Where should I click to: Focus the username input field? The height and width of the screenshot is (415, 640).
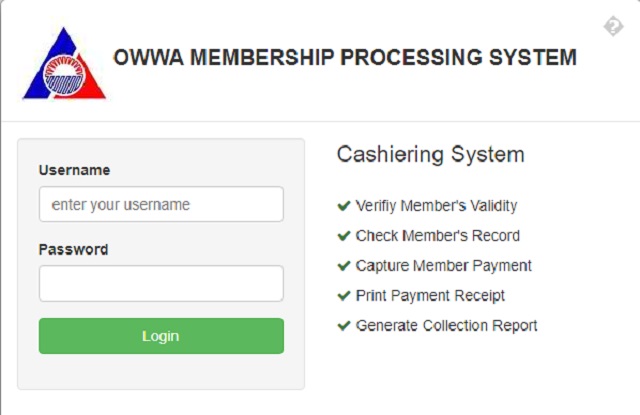161,204
